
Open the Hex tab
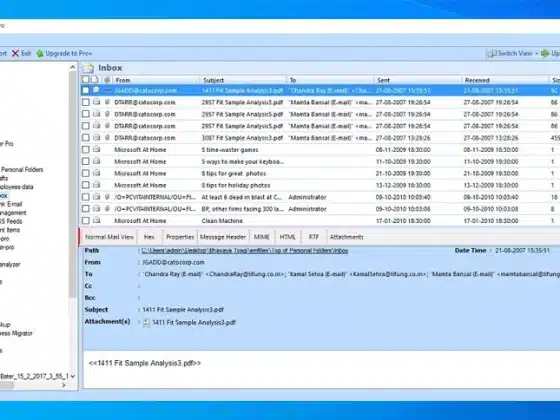click(149, 237)
